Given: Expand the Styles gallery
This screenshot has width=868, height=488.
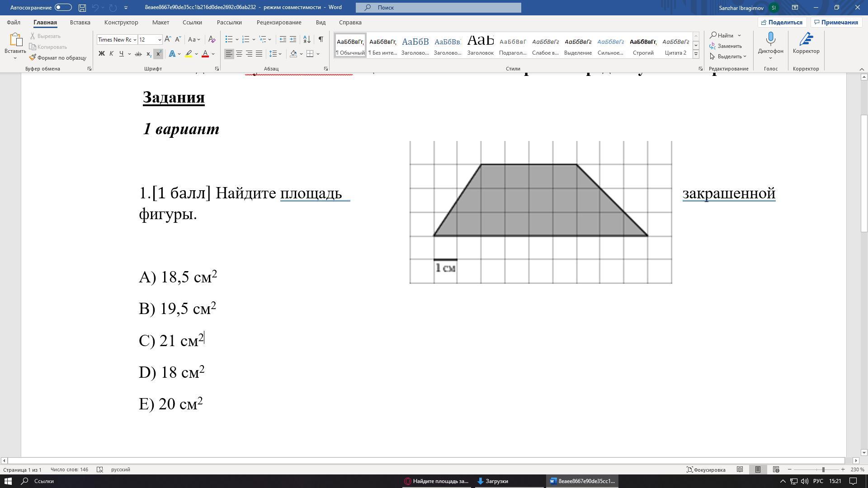Looking at the screenshot, I should tap(696, 54).
